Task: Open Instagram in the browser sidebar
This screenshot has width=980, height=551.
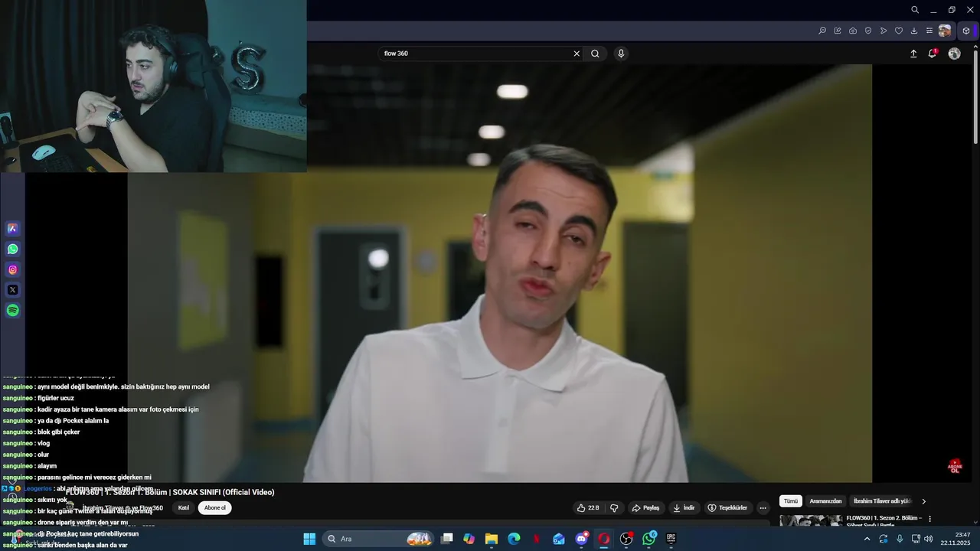Action: 12,269
